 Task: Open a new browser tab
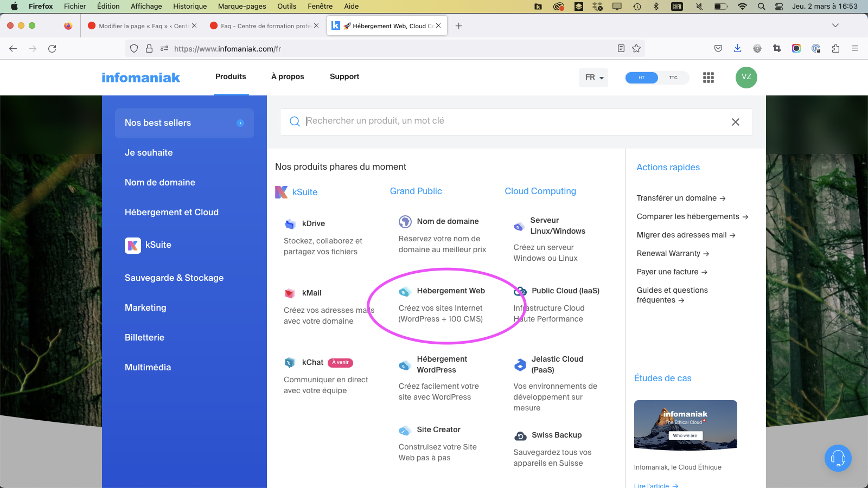[459, 25]
